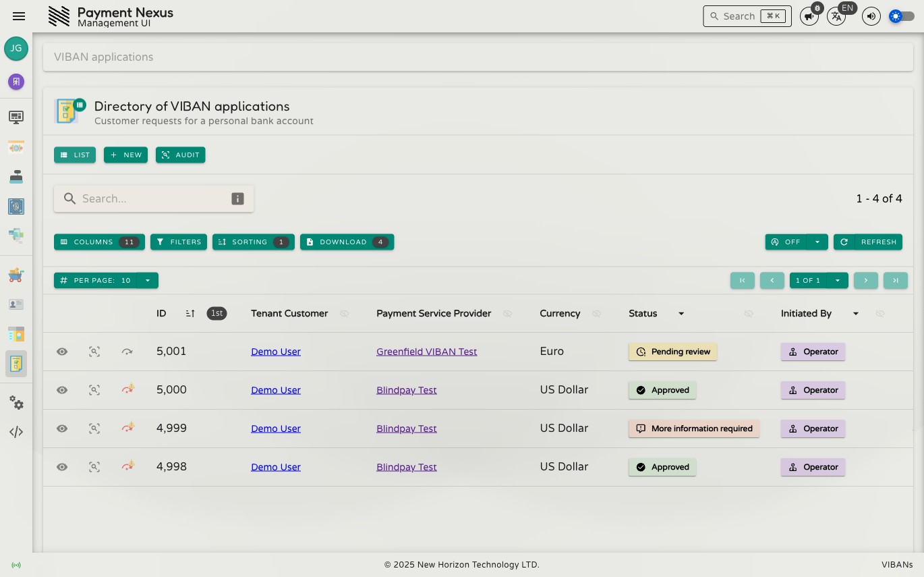Switch to the LIST view
This screenshot has height=577, width=924.
click(x=75, y=155)
